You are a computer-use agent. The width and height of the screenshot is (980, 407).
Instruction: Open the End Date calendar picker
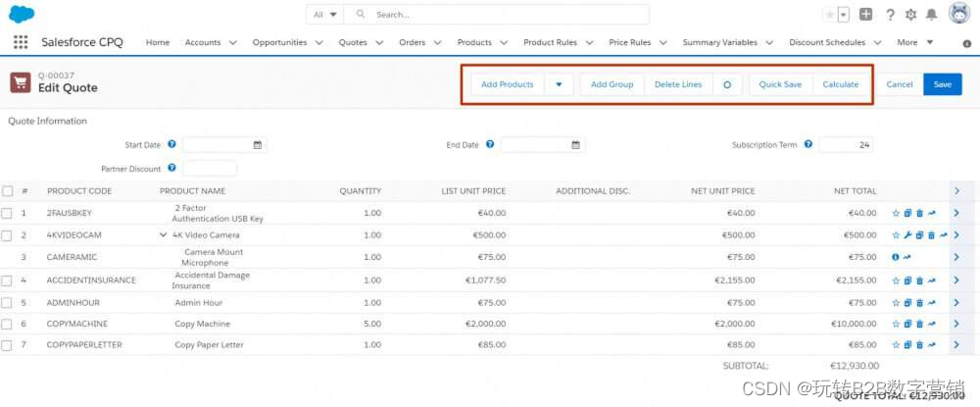[x=575, y=145]
